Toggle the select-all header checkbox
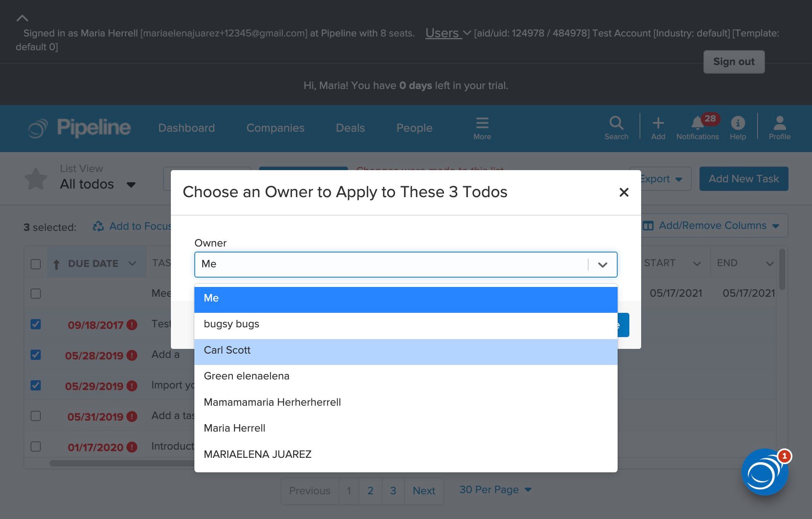Screen dimensions: 812x519 click(x=36, y=264)
